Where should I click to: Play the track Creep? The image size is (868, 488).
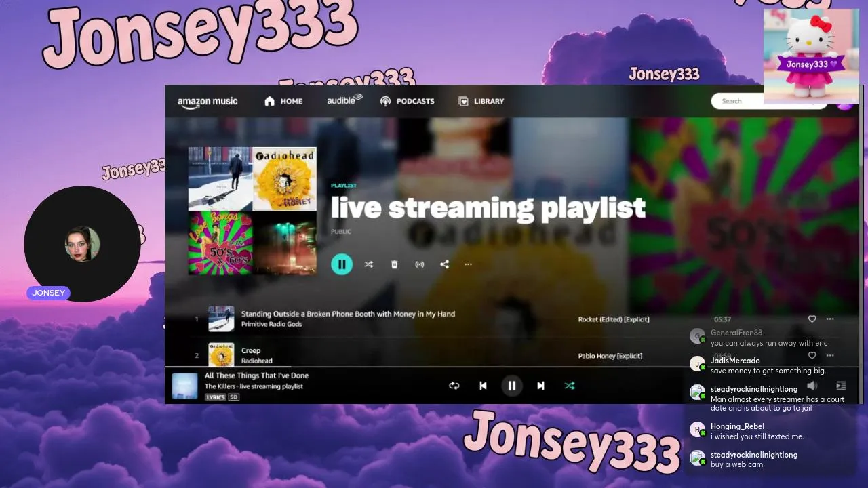(x=251, y=350)
